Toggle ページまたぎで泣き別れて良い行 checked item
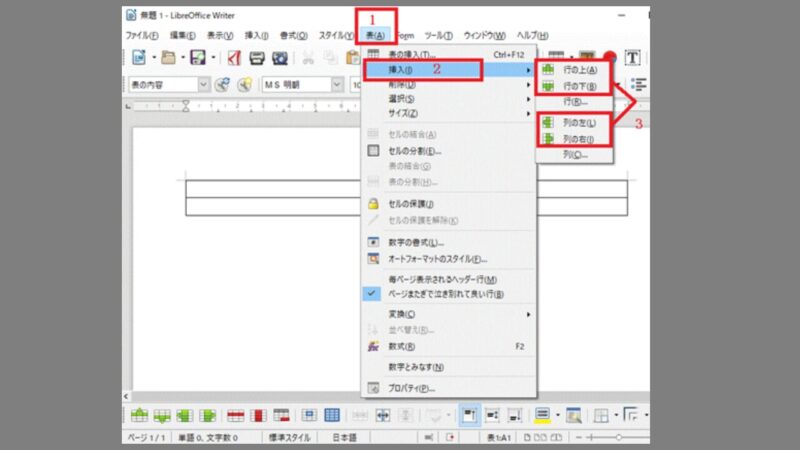This screenshot has height=450, width=800. (x=448, y=294)
